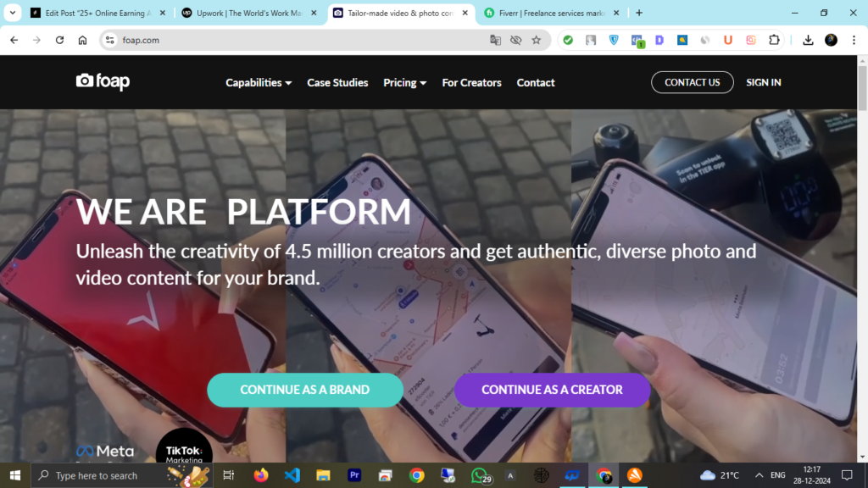Click Continue as a Brand button
The width and height of the screenshot is (868, 488).
[304, 390]
